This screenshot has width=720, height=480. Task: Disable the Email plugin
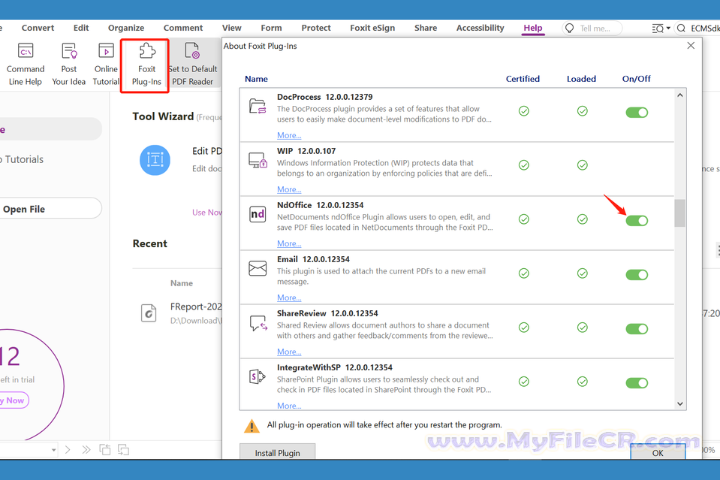pyautogui.click(x=636, y=275)
